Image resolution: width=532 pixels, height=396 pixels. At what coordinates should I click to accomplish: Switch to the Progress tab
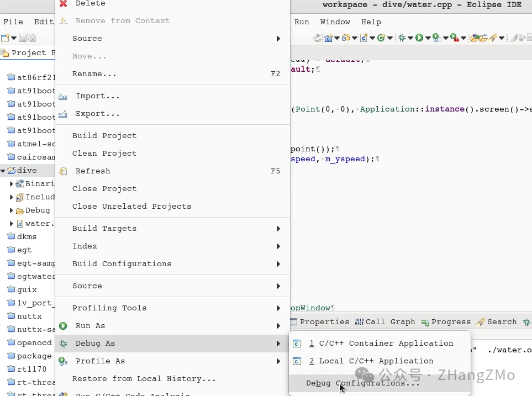(x=446, y=321)
